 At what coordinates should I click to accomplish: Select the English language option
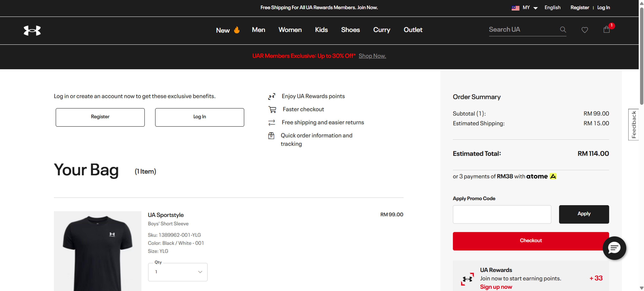[552, 8]
